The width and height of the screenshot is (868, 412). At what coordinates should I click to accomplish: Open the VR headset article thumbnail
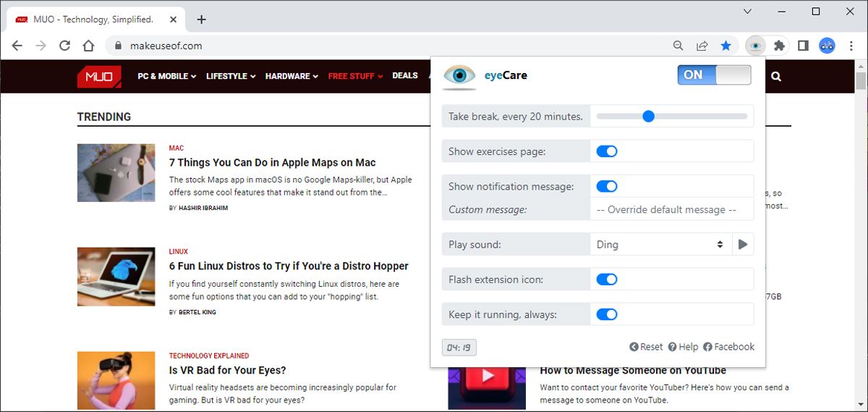tap(116, 381)
